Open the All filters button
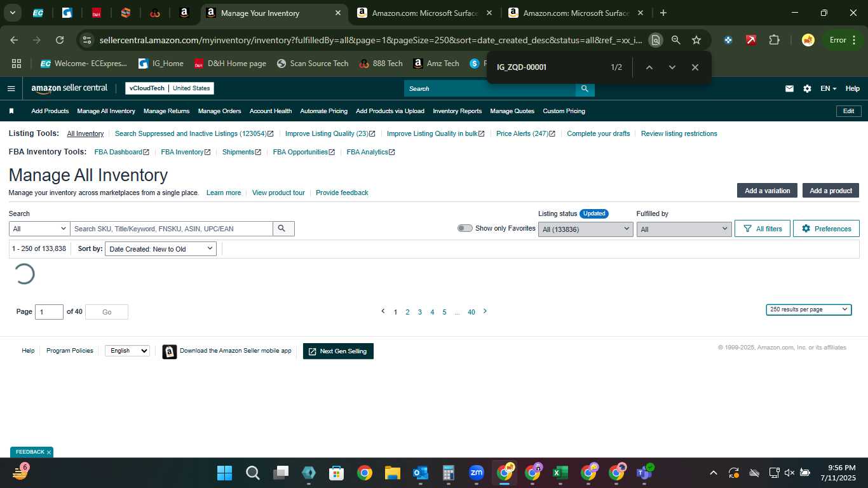Image resolution: width=868 pixels, height=488 pixels. pos(763,229)
